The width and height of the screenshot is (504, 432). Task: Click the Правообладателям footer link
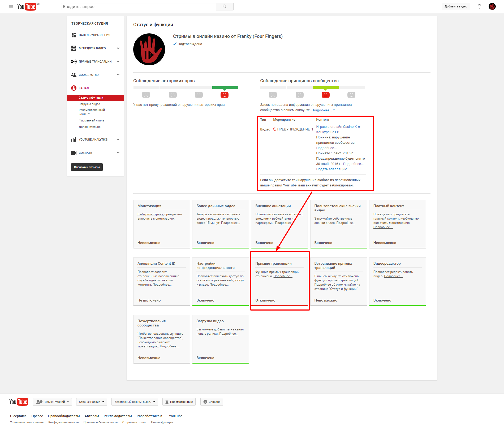tap(64, 416)
